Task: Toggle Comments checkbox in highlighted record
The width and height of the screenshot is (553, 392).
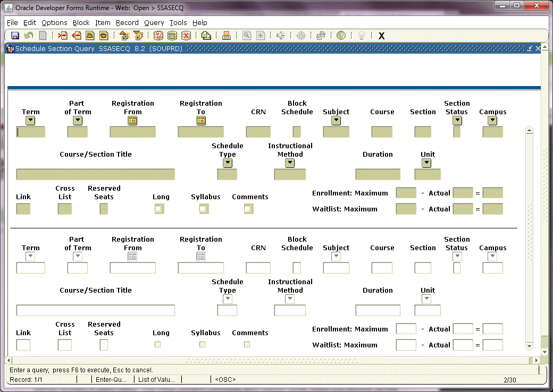Action: [247, 209]
